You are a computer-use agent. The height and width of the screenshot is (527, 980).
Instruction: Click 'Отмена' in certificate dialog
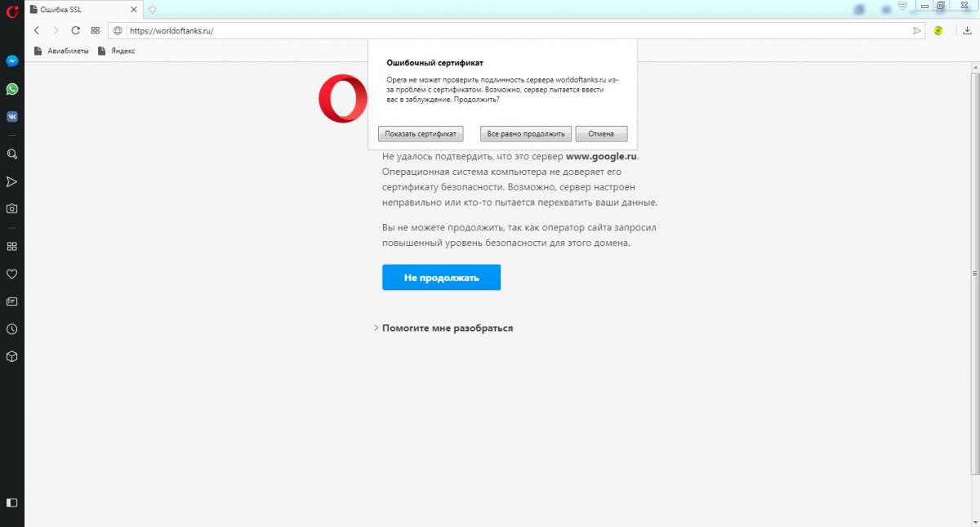click(x=601, y=134)
